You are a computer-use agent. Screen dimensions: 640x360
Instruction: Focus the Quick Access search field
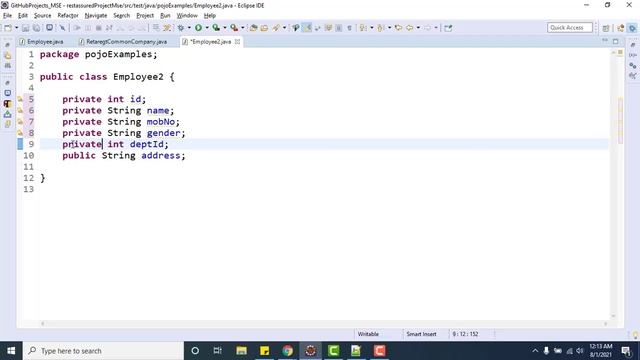click(570, 28)
